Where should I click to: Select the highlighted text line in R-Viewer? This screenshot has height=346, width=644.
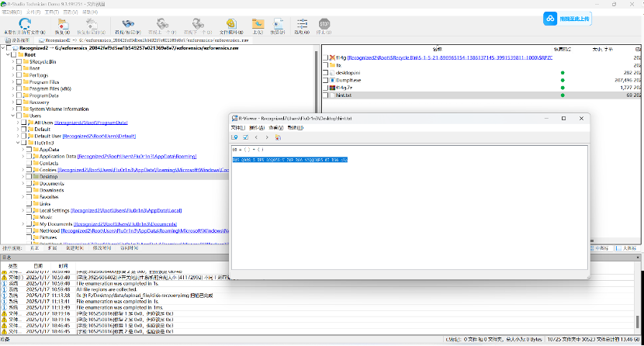pos(290,160)
